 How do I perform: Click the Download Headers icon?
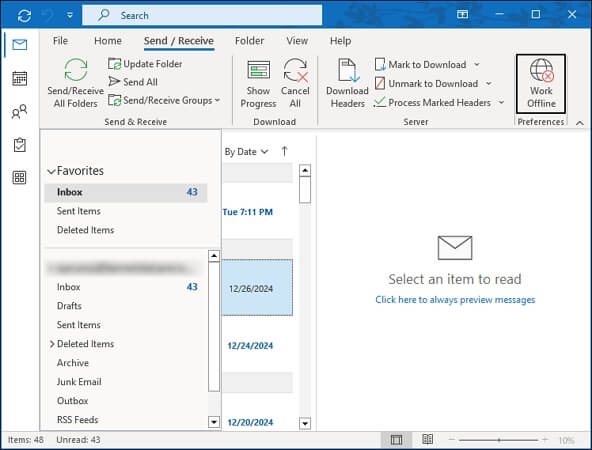pyautogui.click(x=347, y=70)
